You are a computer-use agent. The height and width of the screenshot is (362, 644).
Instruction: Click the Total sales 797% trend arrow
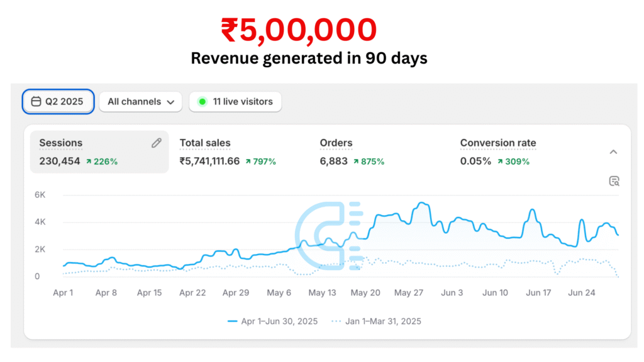tap(248, 162)
